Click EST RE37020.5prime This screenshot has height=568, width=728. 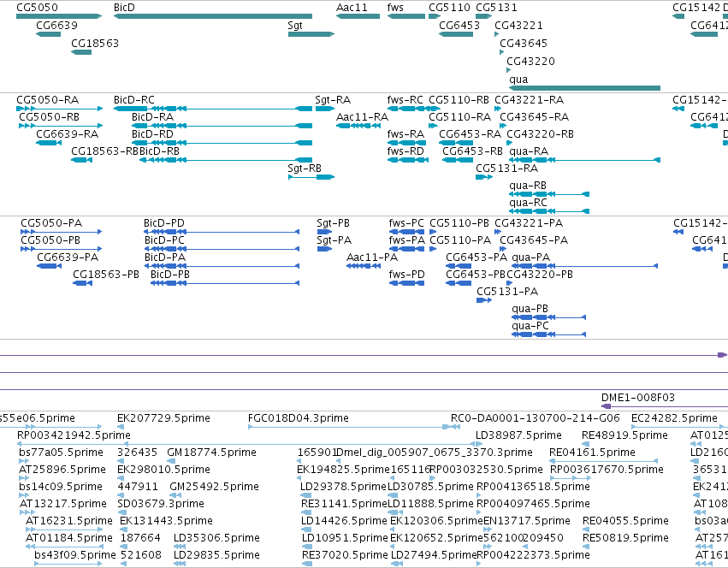point(306,564)
